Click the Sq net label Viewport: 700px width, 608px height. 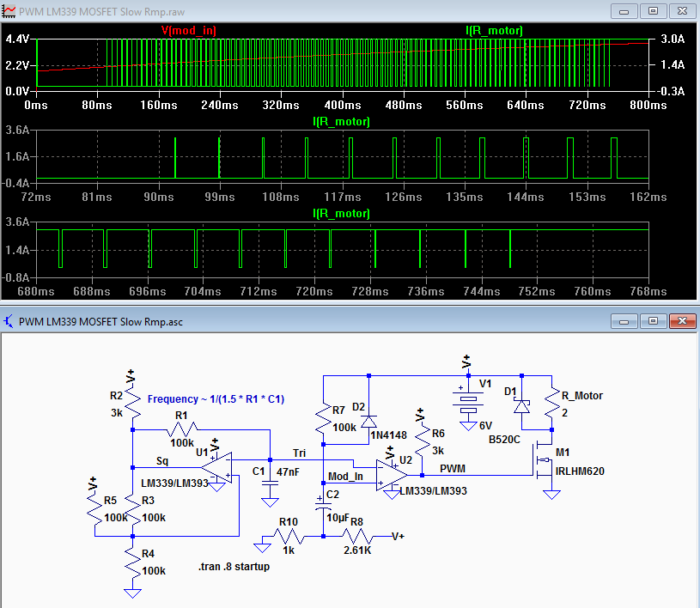pos(162,460)
